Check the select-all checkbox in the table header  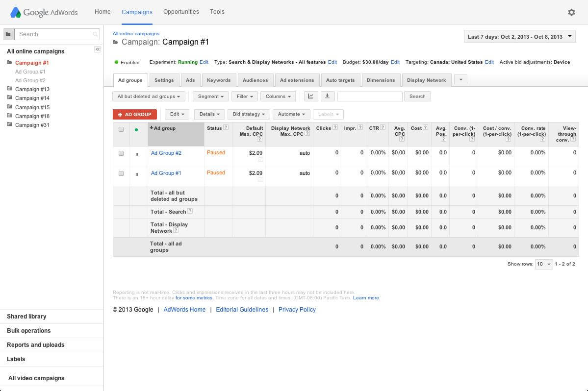[x=121, y=129]
